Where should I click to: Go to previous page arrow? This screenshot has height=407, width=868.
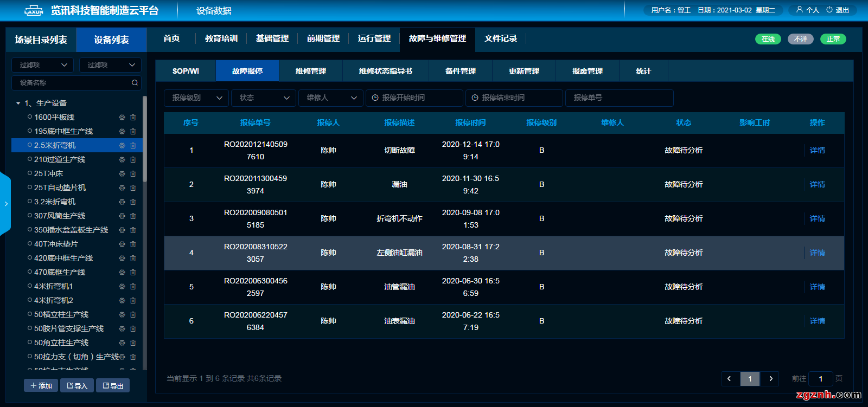coord(730,379)
